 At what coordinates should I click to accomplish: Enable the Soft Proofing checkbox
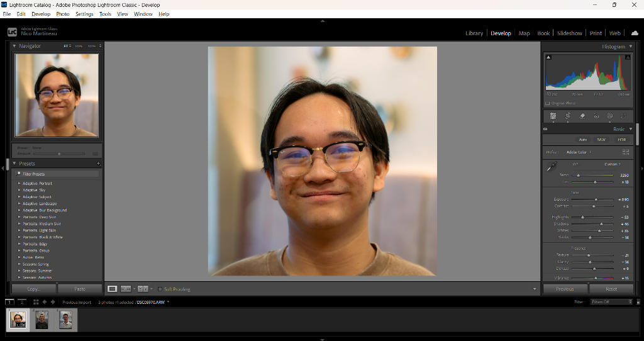coord(160,289)
